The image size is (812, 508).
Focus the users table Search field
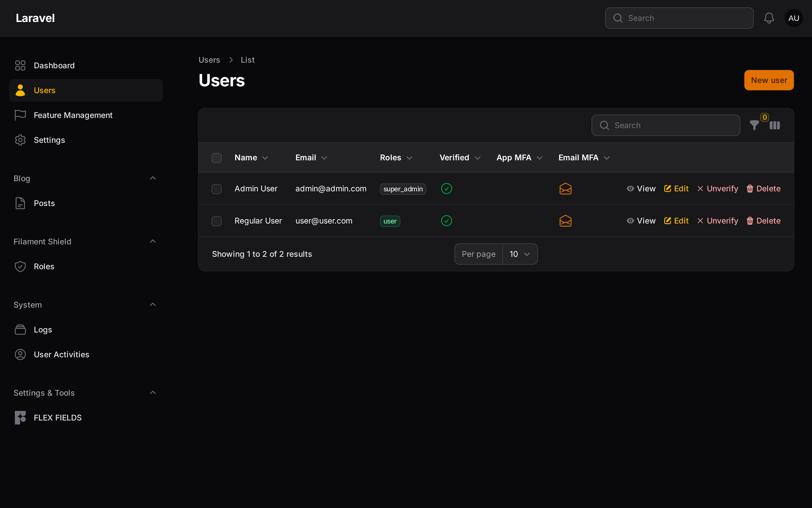(x=666, y=125)
